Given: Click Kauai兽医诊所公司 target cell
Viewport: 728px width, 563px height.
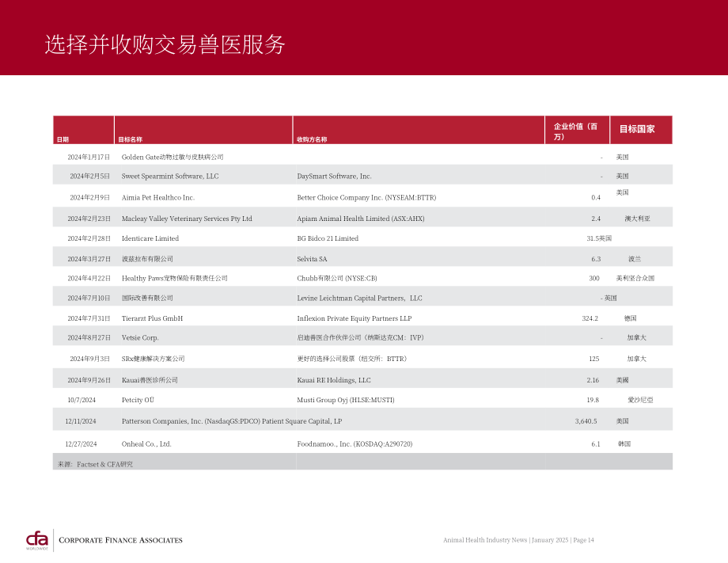Looking at the screenshot, I should click(x=150, y=380).
